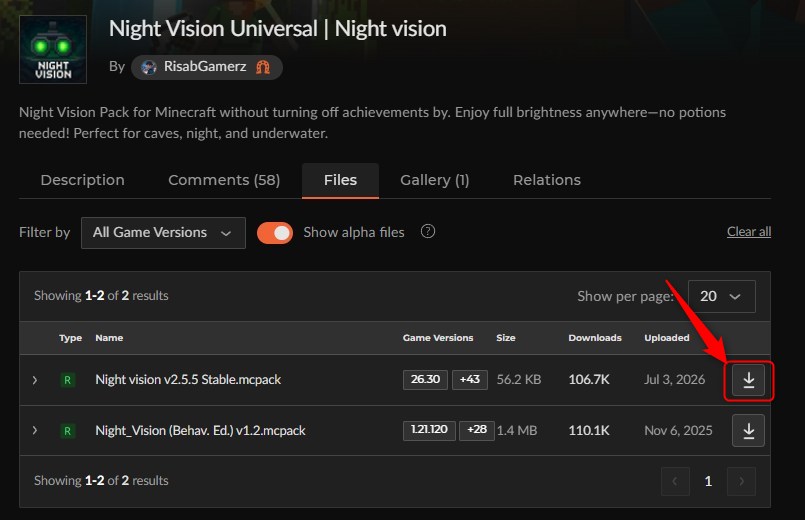Open the Show per page 20 dropdown
The height and width of the screenshot is (520, 805).
click(x=721, y=296)
